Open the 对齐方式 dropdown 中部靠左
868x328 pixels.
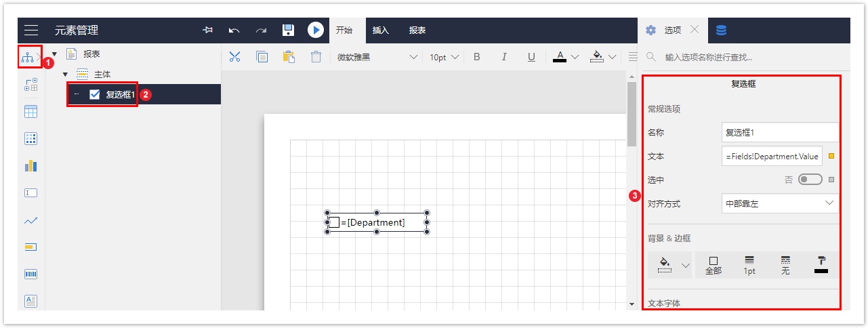tap(781, 203)
